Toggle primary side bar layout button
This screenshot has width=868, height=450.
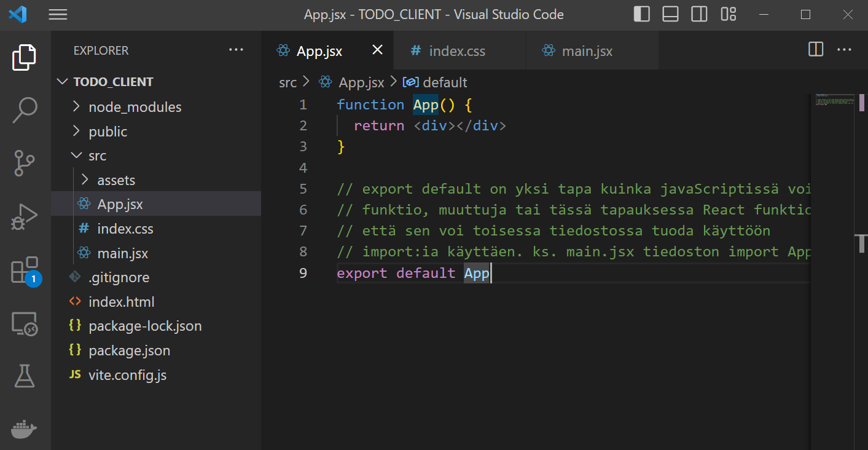(x=642, y=14)
